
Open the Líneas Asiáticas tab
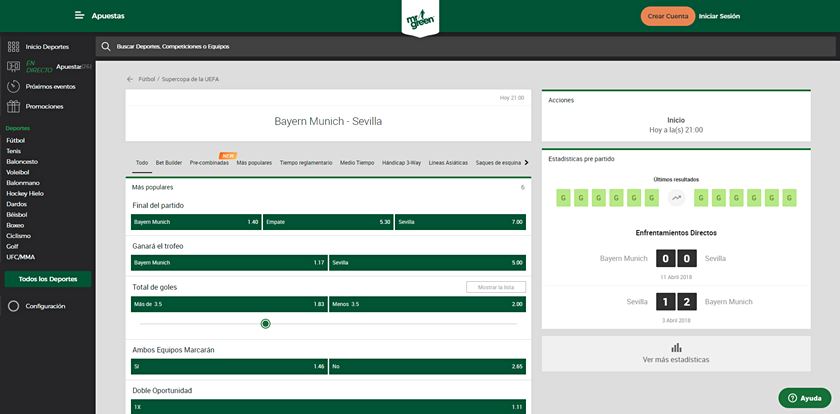448,163
